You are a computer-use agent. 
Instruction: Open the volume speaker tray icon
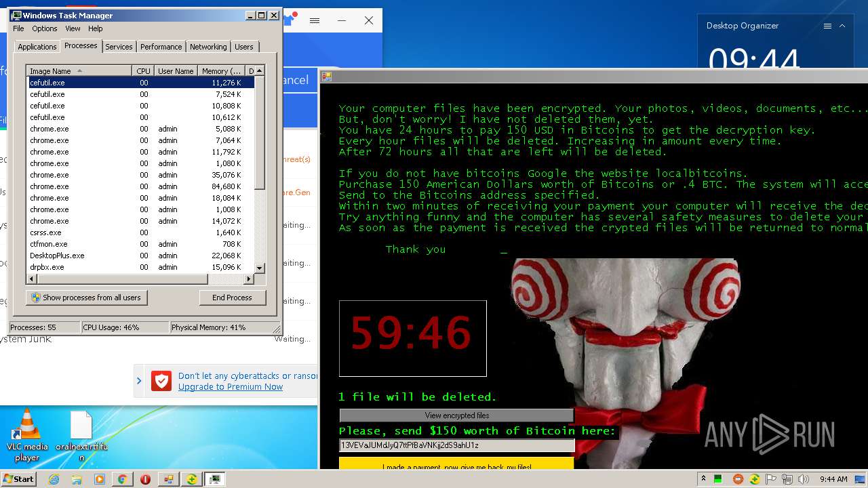point(804,479)
